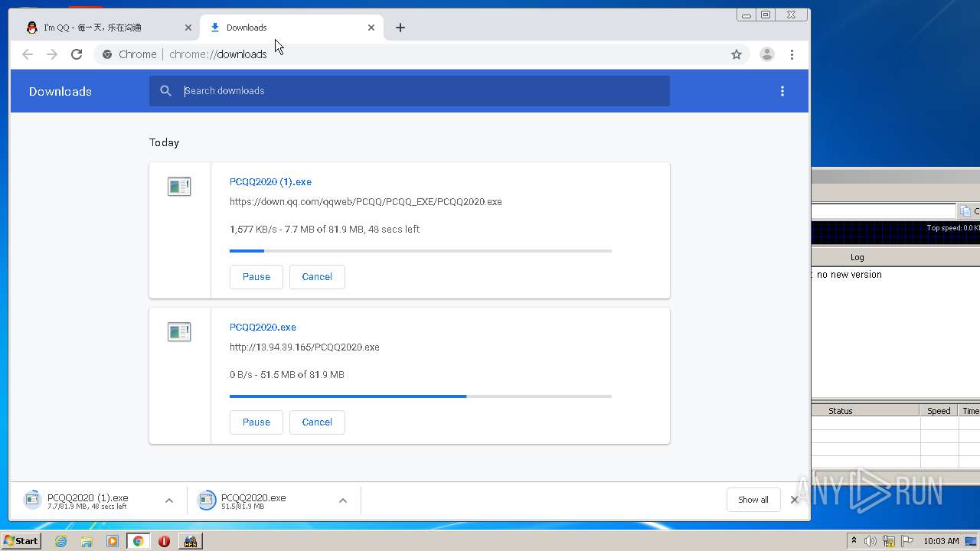Go back using the browser back arrow
The width and height of the screenshot is (980, 551).
pos(28,54)
